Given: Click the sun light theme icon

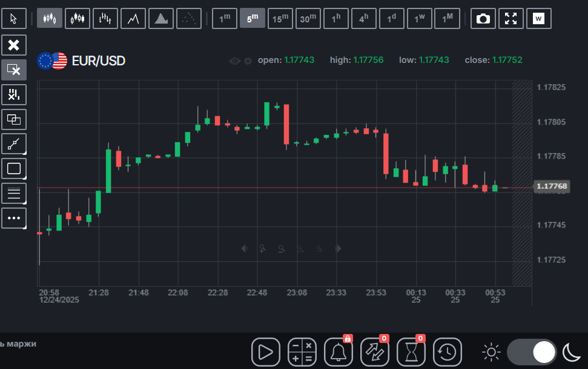Looking at the screenshot, I should pos(491,352).
